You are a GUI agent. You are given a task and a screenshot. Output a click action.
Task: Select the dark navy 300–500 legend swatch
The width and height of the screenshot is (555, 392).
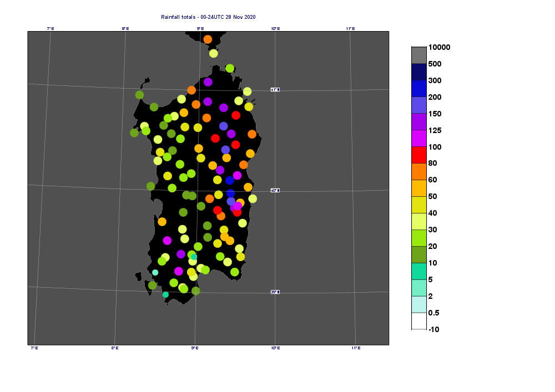(x=418, y=72)
